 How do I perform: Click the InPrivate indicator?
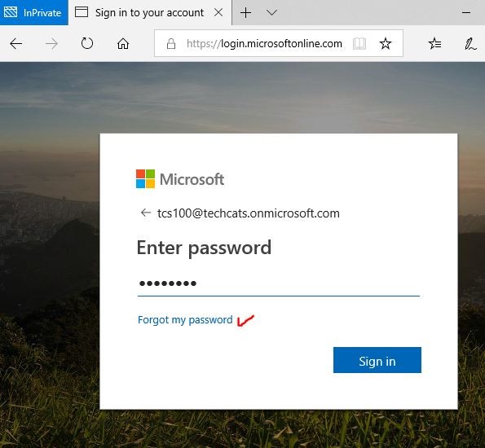click(33, 13)
